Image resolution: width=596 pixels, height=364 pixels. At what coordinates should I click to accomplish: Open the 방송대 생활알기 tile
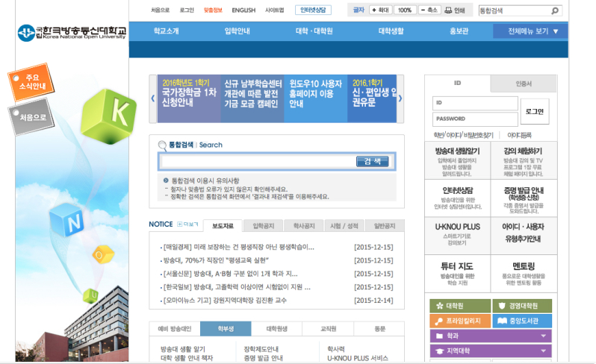click(457, 160)
